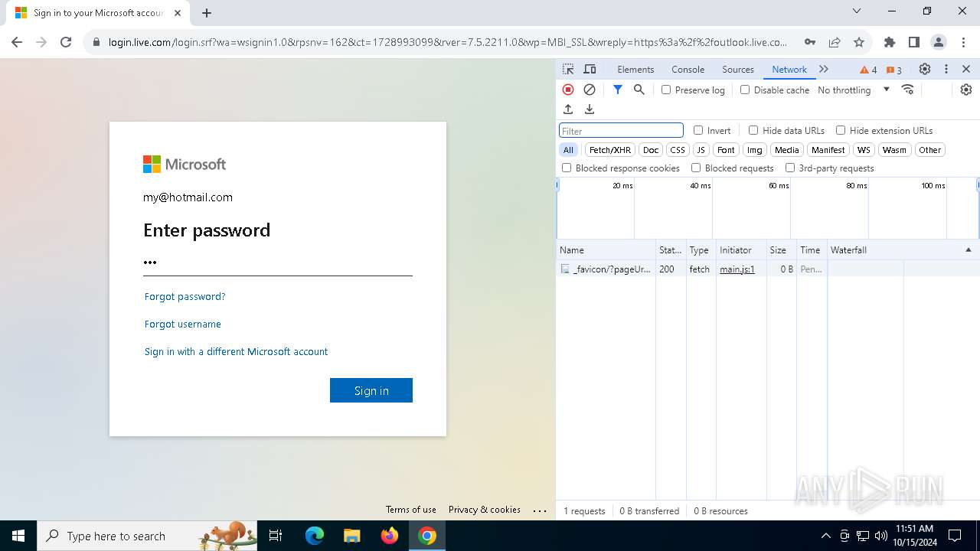
Task: Click the main.js:1 initiator link
Action: pyautogui.click(x=737, y=269)
